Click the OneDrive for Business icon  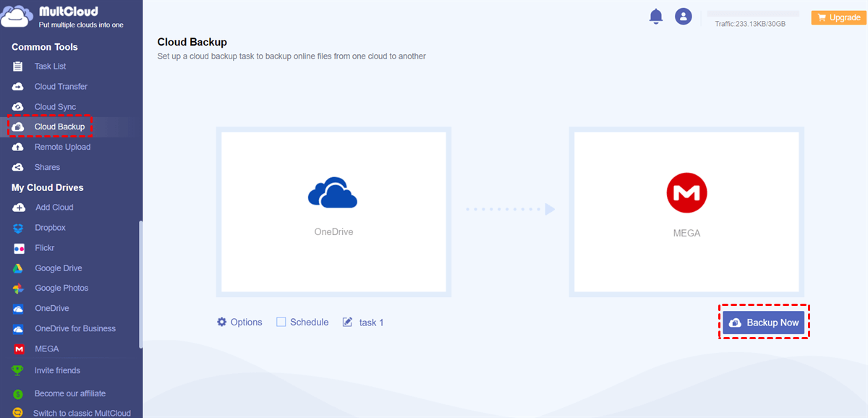point(18,329)
